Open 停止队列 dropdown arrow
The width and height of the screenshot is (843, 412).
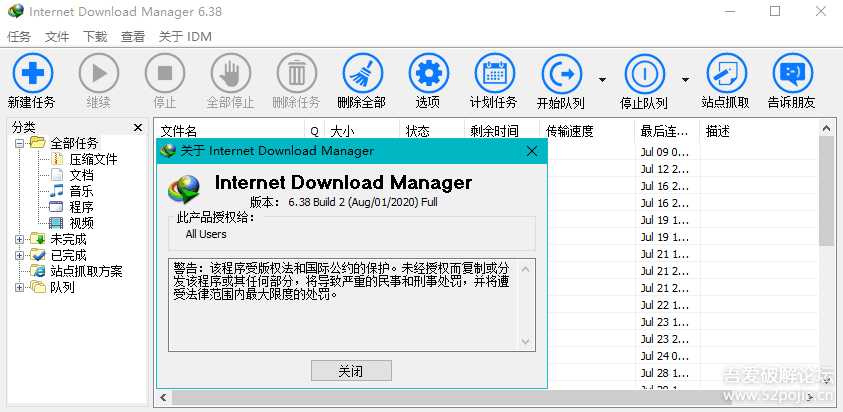tap(685, 80)
